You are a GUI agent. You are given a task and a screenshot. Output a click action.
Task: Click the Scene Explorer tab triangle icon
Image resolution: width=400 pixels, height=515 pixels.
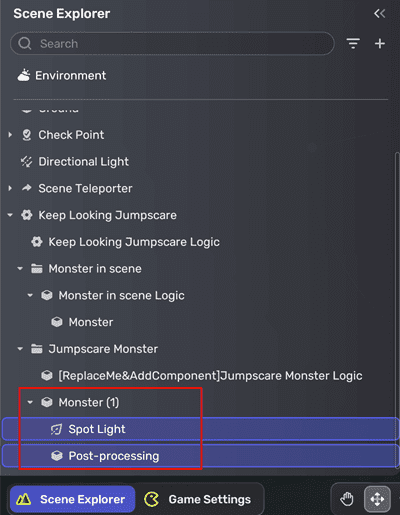pos(24,499)
